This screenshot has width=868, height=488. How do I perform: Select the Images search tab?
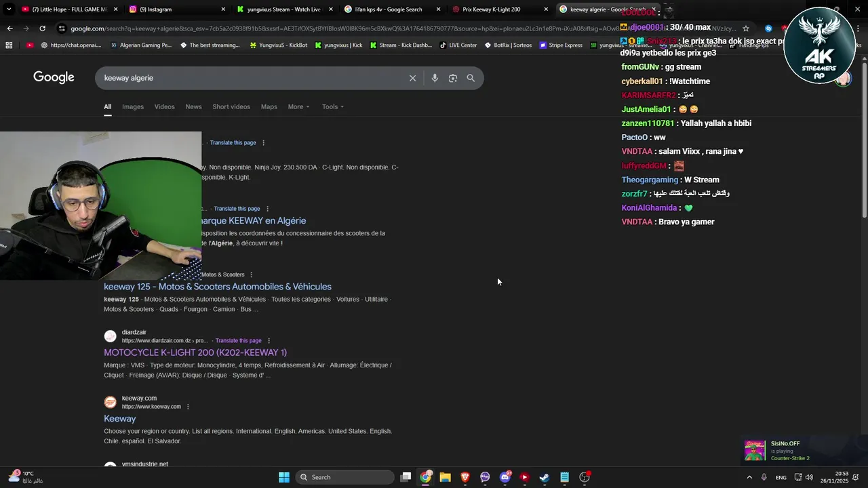coord(133,106)
